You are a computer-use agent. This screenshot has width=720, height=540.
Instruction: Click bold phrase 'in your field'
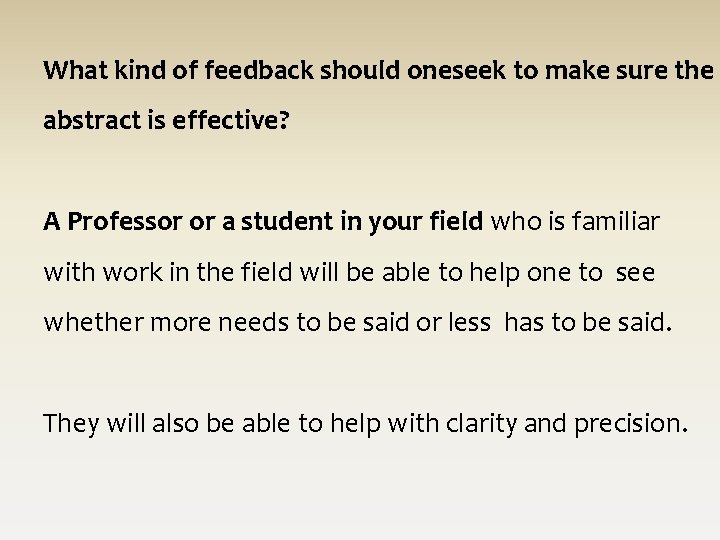(x=411, y=222)
